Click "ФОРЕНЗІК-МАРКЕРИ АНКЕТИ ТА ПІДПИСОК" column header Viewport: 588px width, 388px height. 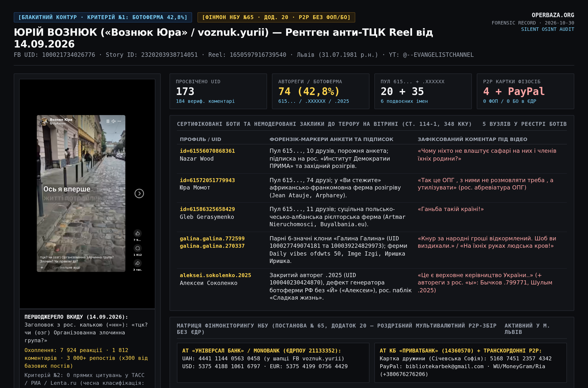(x=331, y=139)
